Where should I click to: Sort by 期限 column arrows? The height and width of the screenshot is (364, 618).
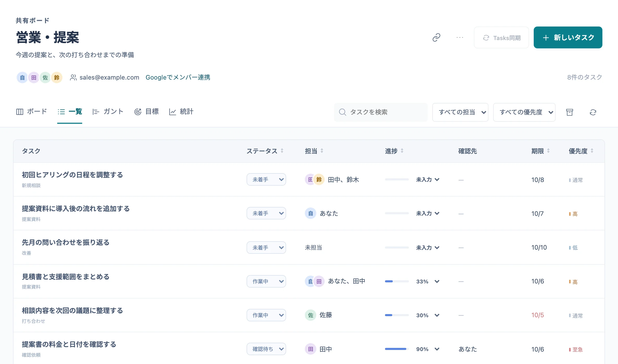(548, 151)
